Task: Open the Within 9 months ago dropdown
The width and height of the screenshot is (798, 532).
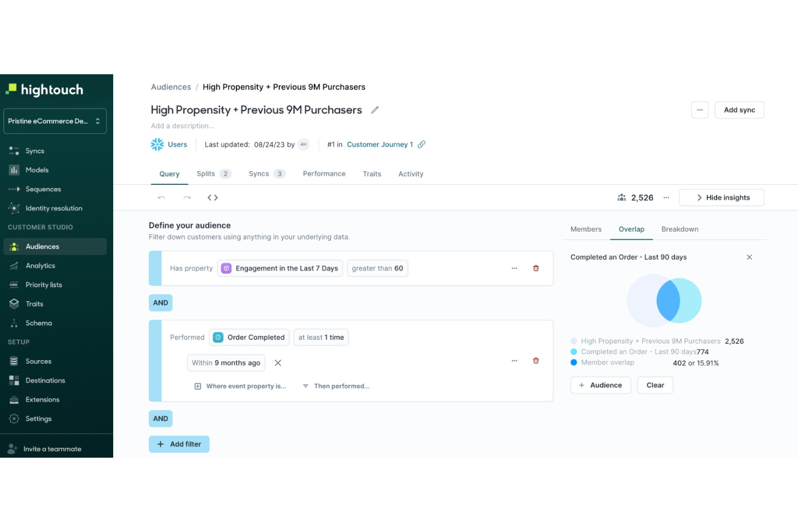Action: [x=226, y=363]
